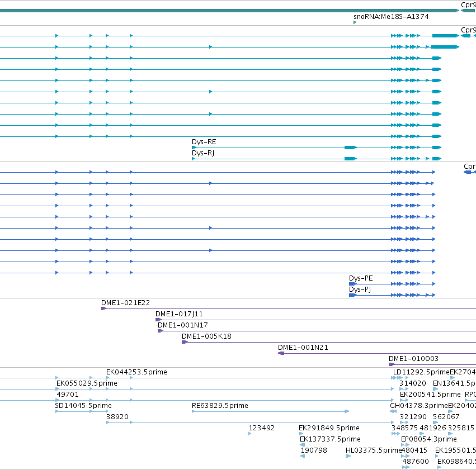Screen dimensions: 476x470
Task: Click the Dys-RE transcript start arrow
Action: click(x=194, y=148)
